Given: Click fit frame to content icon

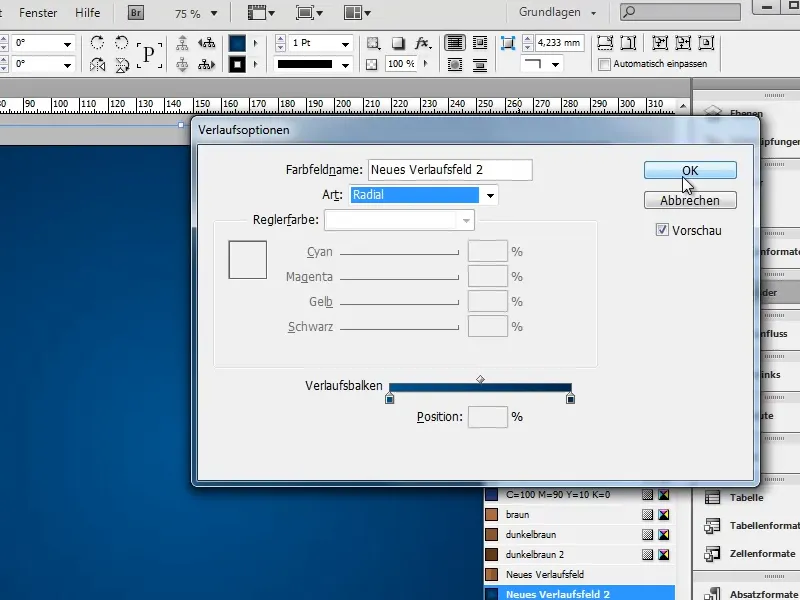Looking at the screenshot, I should tap(683, 43).
